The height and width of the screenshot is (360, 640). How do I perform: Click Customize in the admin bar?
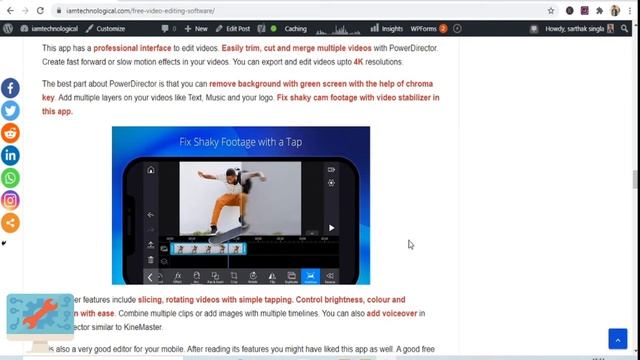105,29
